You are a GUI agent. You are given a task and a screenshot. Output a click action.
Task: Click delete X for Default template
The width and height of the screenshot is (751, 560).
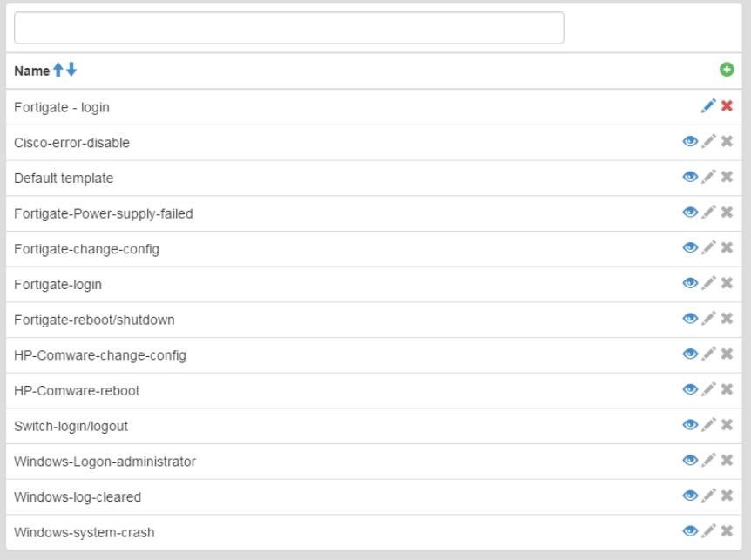click(x=727, y=178)
